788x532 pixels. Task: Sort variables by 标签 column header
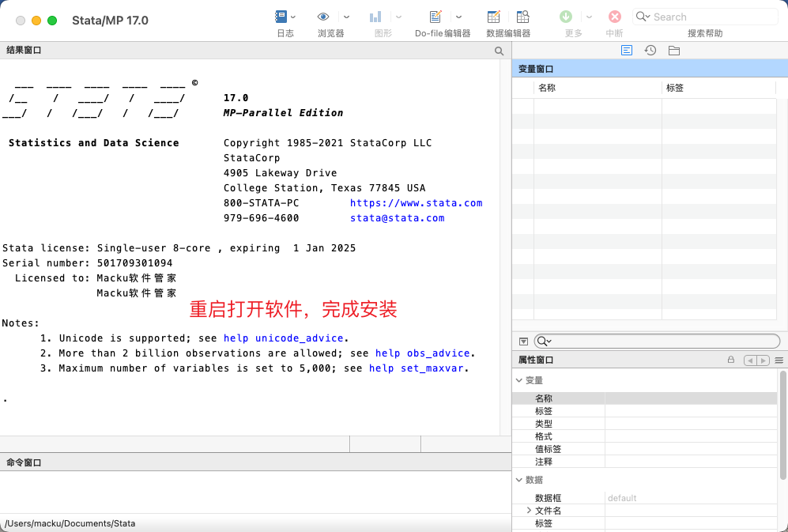pos(719,88)
